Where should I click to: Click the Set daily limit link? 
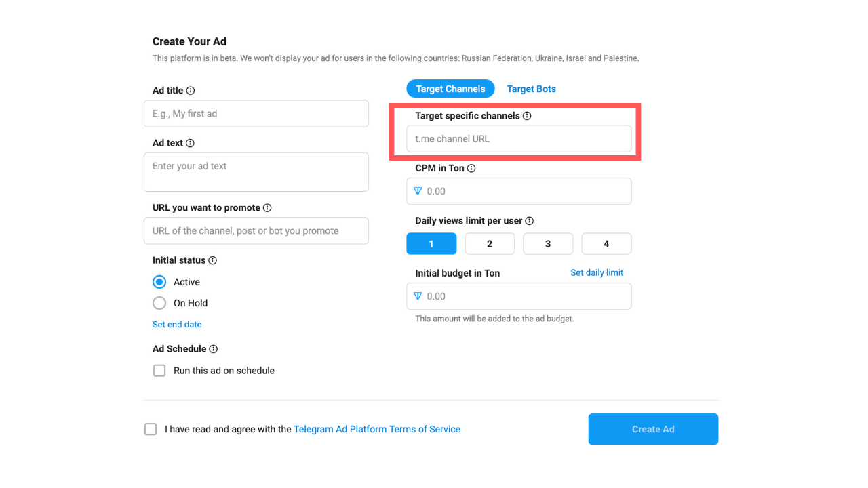click(x=596, y=272)
